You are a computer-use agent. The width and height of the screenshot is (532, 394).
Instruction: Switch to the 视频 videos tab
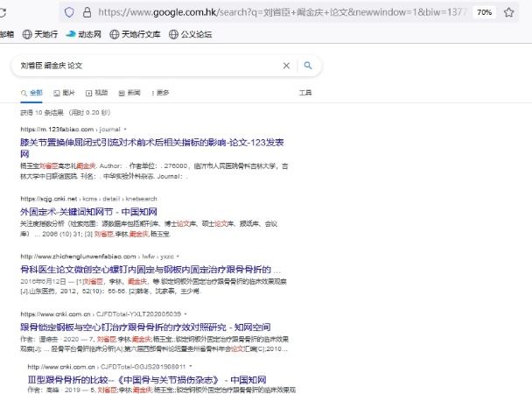(96, 92)
